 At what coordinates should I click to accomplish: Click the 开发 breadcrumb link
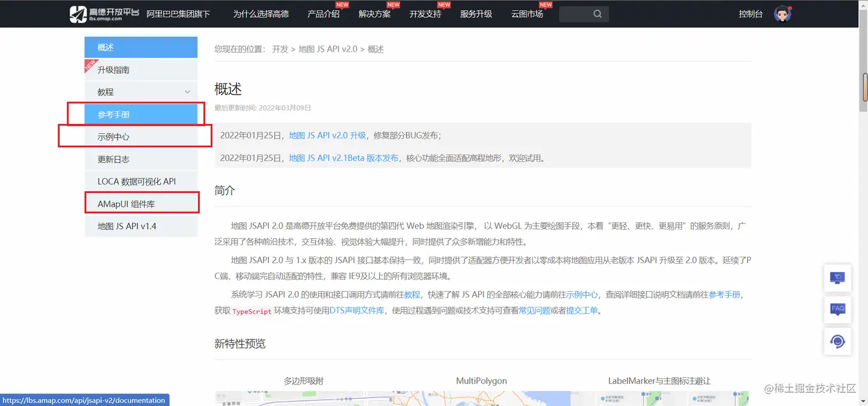click(280, 49)
